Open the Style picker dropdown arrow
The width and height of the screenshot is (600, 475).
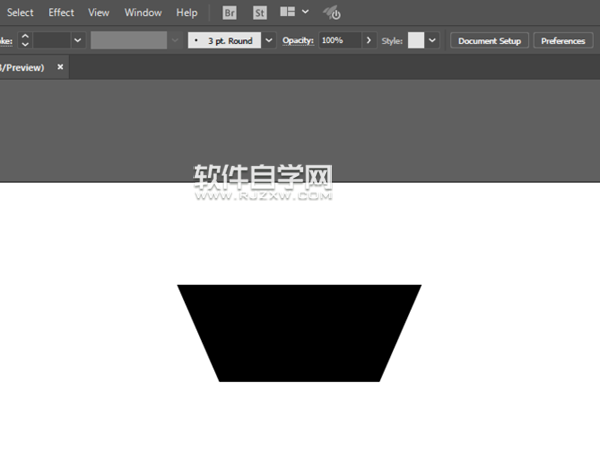(x=432, y=40)
